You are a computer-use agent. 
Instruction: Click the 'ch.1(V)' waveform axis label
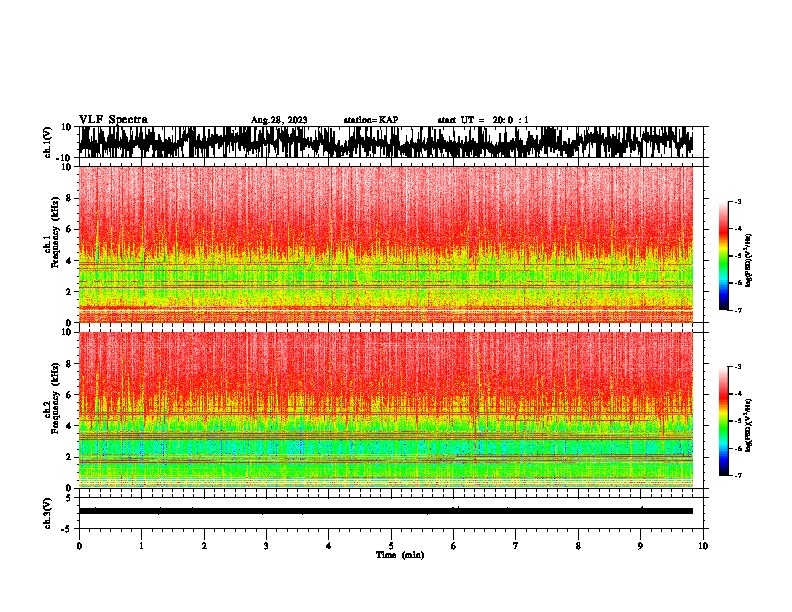click(x=48, y=142)
